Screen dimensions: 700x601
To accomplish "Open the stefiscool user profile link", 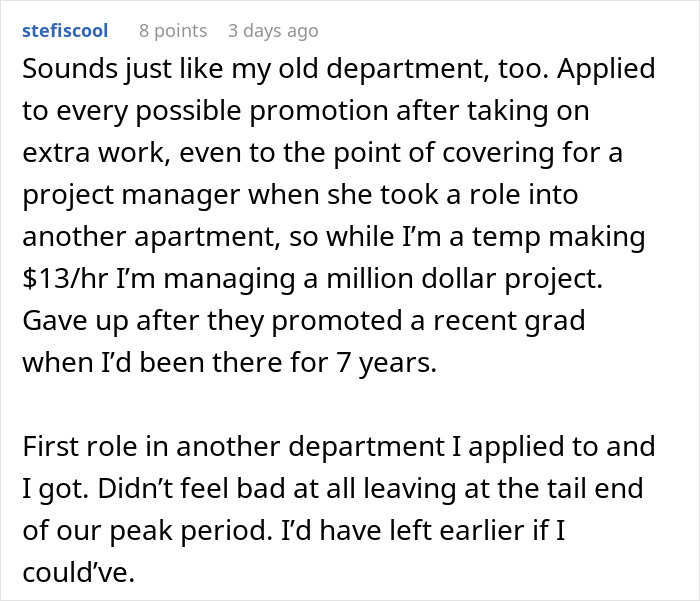I will (x=64, y=31).
